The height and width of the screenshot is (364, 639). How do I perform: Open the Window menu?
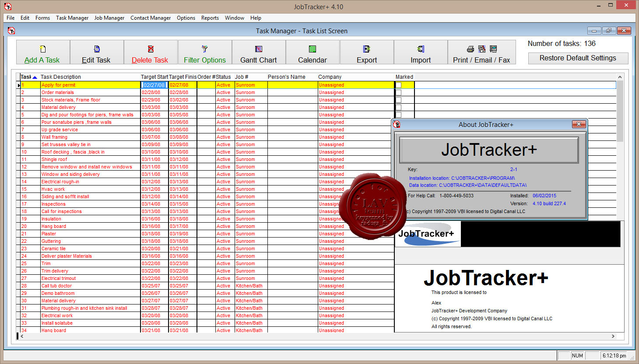coord(235,18)
